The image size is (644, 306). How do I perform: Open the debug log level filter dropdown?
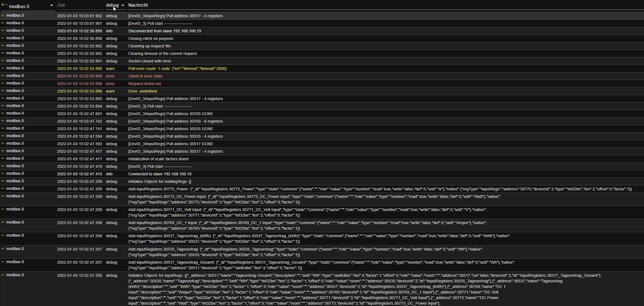(115, 5)
